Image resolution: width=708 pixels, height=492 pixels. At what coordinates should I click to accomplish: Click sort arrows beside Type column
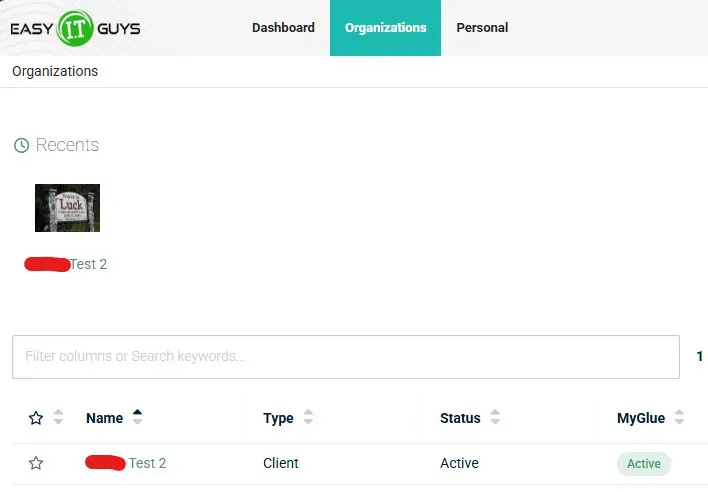tap(308, 417)
